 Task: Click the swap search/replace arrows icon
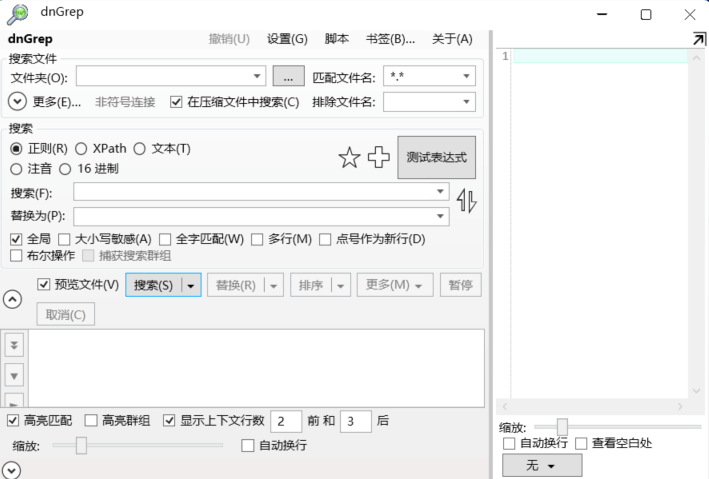click(x=467, y=201)
